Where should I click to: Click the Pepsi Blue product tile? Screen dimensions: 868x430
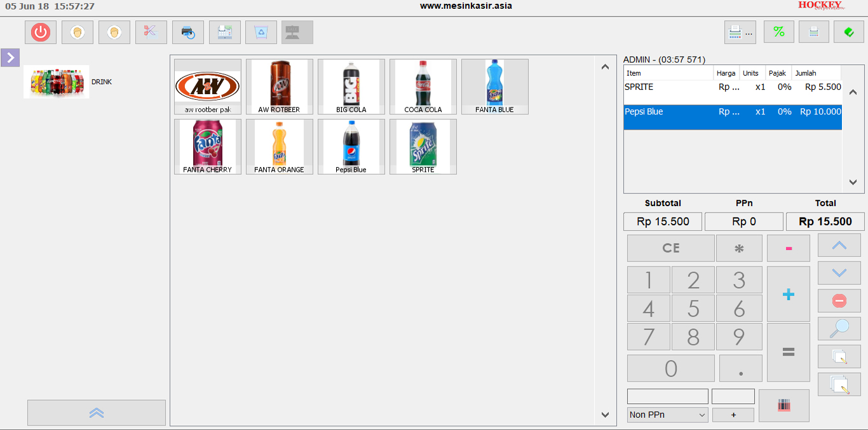[351, 146]
